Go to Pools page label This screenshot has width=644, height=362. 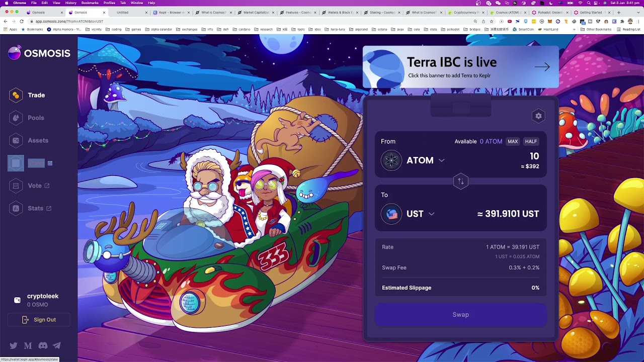pos(36,118)
